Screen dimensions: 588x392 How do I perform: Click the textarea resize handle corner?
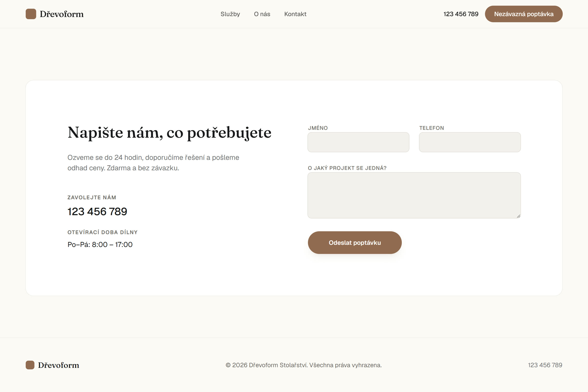pyautogui.click(x=518, y=216)
